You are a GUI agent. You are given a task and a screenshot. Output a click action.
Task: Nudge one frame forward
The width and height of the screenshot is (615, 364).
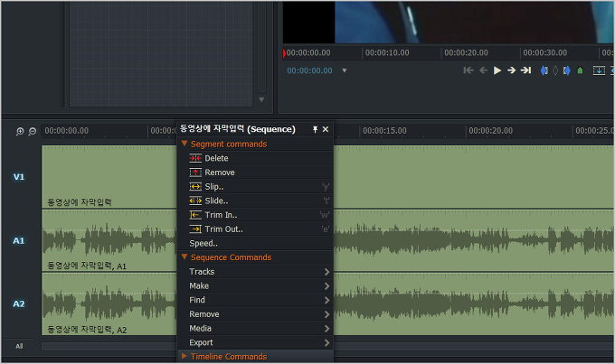click(x=511, y=70)
